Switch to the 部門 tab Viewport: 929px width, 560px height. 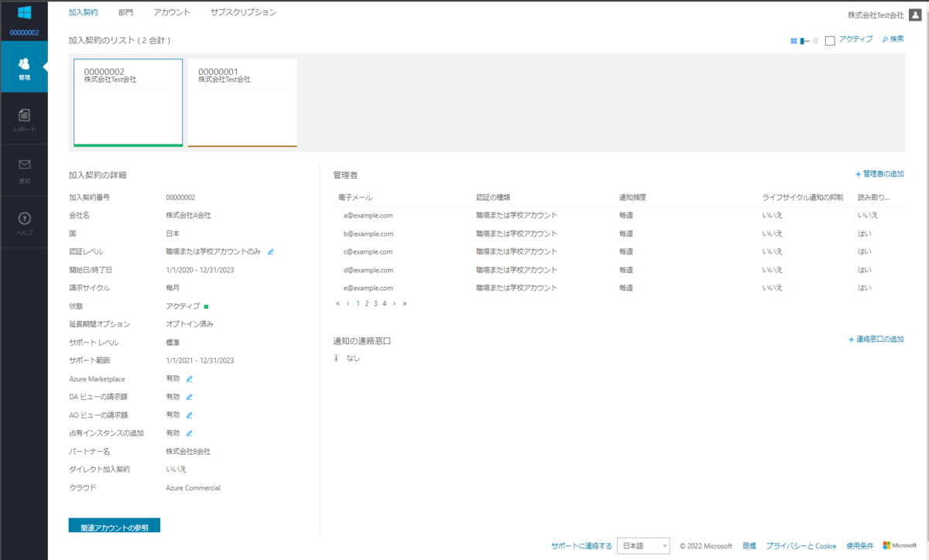tap(125, 12)
